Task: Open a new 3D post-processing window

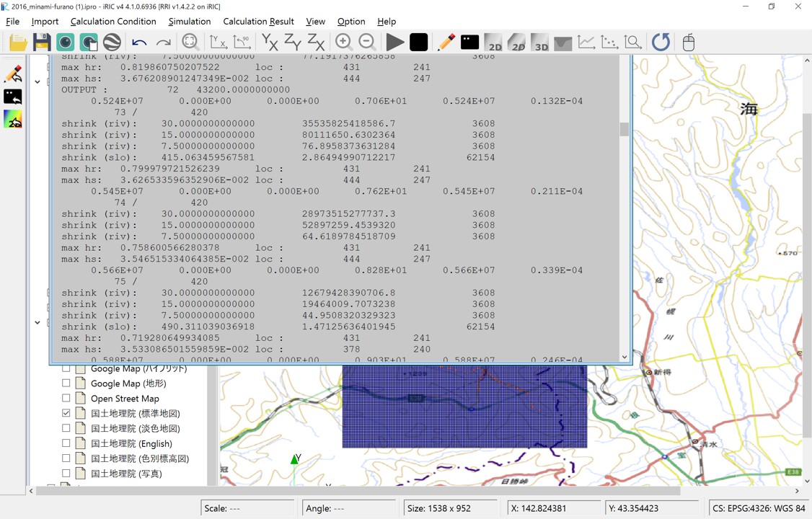Action: pyautogui.click(x=539, y=42)
